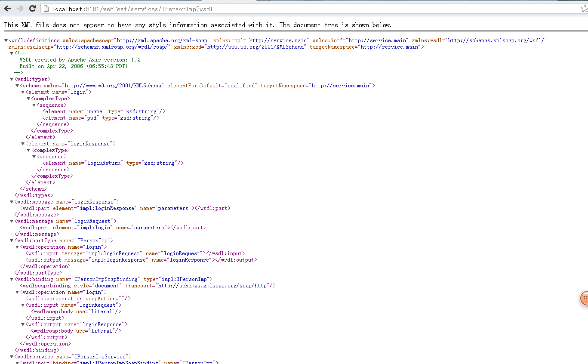Collapse wsdl:message name="loginRequest"
This screenshot has width=588, height=364.
coord(12,221)
